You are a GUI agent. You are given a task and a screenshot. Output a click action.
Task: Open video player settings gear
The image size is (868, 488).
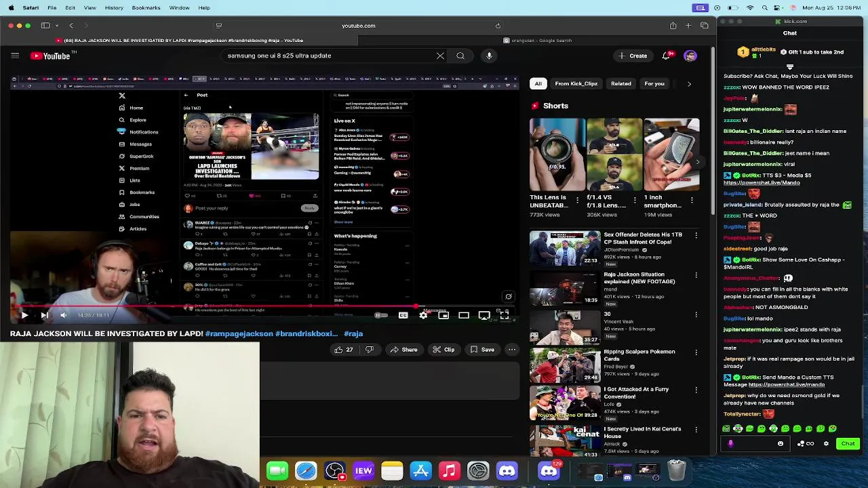(x=423, y=315)
